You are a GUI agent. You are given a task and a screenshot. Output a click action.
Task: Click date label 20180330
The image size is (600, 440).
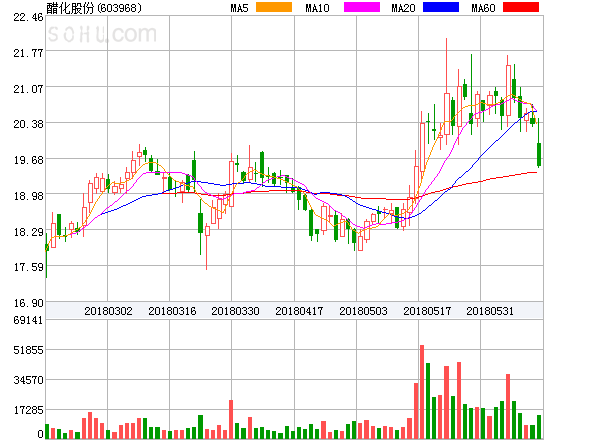(235, 311)
